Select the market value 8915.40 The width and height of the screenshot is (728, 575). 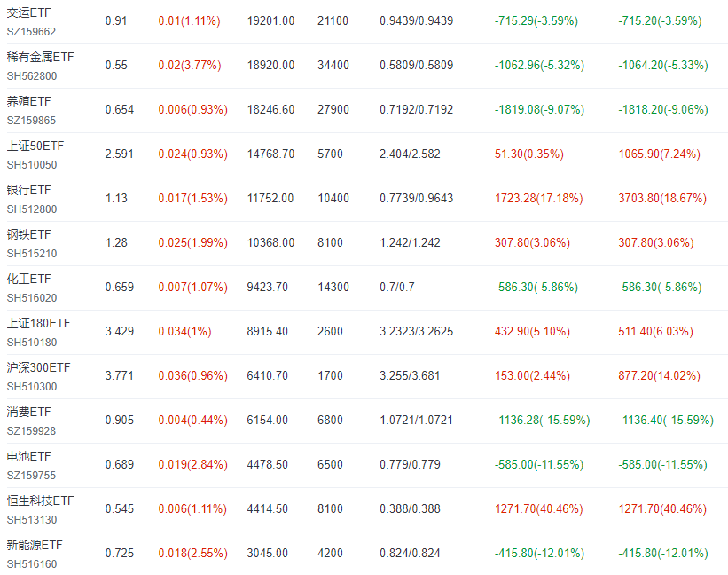tap(268, 331)
